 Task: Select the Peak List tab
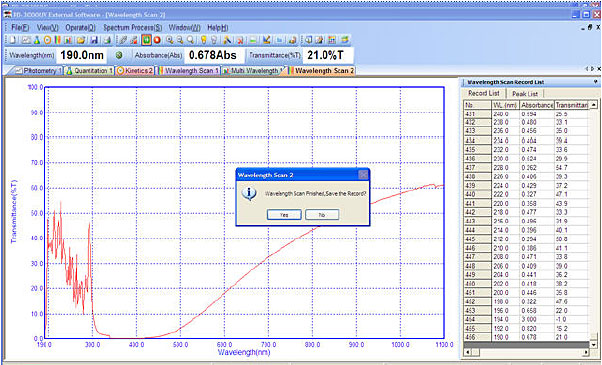[x=525, y=94]
